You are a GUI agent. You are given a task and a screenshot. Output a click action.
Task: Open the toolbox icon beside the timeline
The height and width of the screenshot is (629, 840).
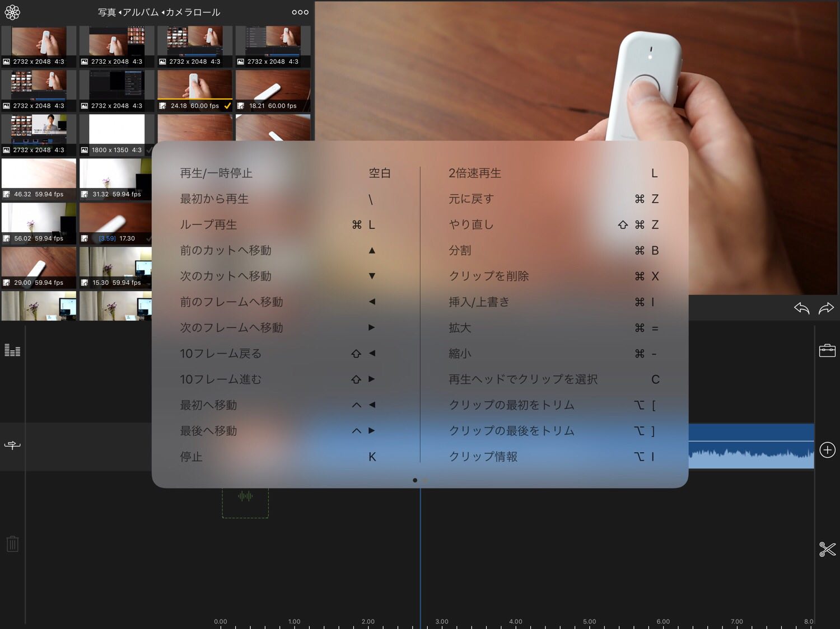click(x=827, y=351)
